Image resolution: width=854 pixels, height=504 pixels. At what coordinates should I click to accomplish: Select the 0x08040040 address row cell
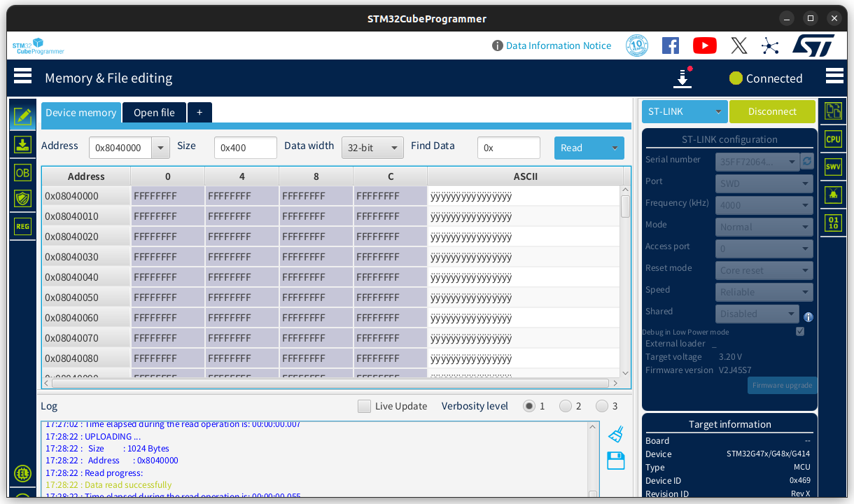tap(86, 277)
